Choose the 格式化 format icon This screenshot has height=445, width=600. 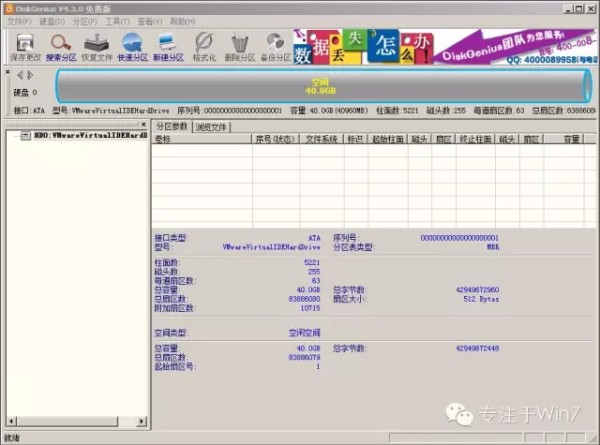tap(204, 47)
